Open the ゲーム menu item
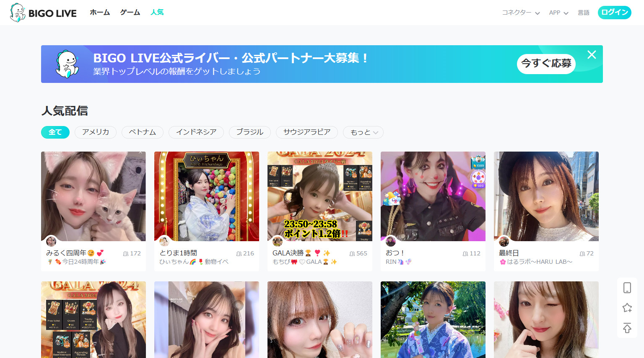Image resolution: width=644 pixels, height=358 pixels. pos(130,13)
